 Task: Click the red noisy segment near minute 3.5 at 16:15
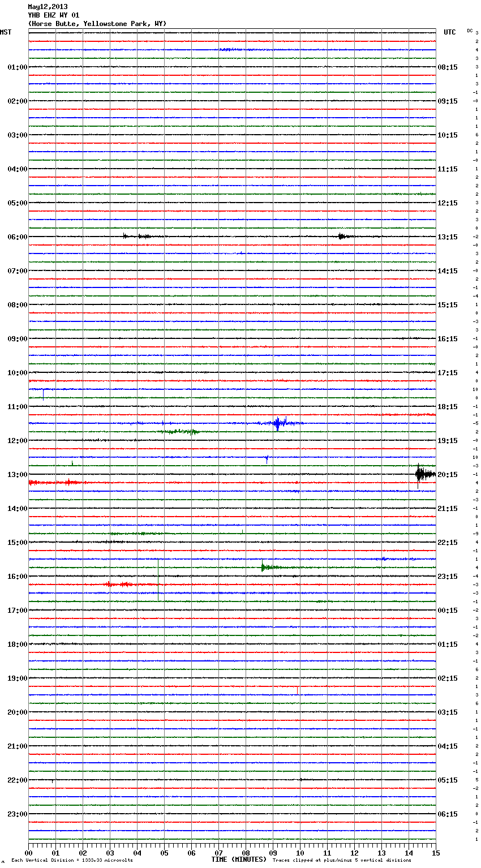click(x=127, y=584)
